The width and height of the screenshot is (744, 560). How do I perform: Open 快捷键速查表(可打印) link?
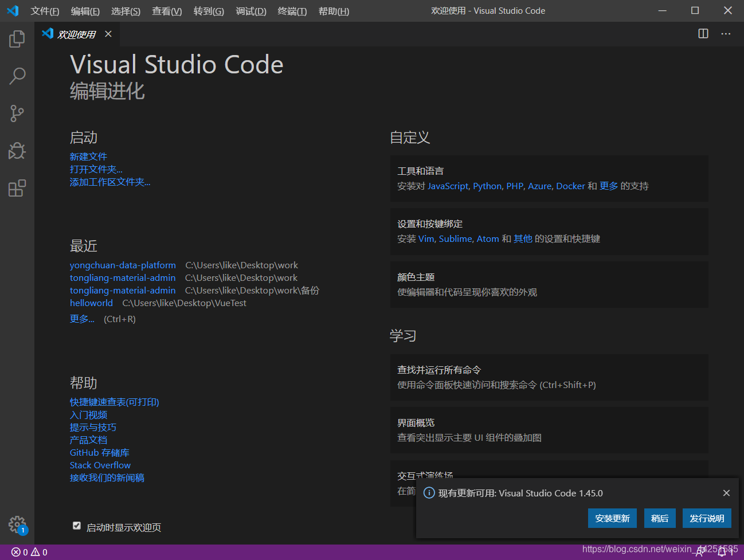[115, 402]
